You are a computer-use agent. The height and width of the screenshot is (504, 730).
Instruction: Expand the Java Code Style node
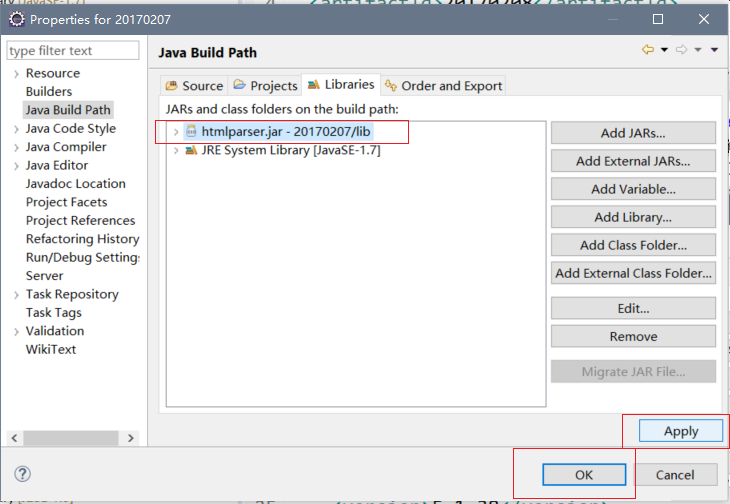(x=16, y=129)
